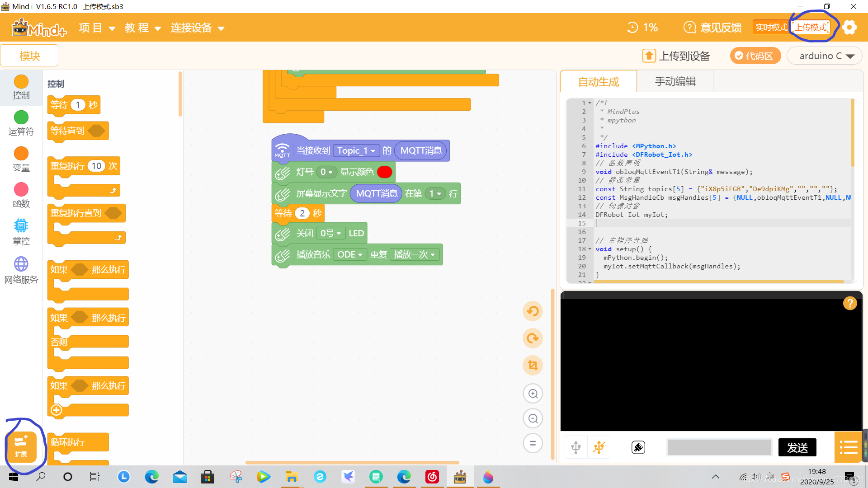Clear serial output with eraser icon
Screen dimensions: 868x488
click(638, 447)
